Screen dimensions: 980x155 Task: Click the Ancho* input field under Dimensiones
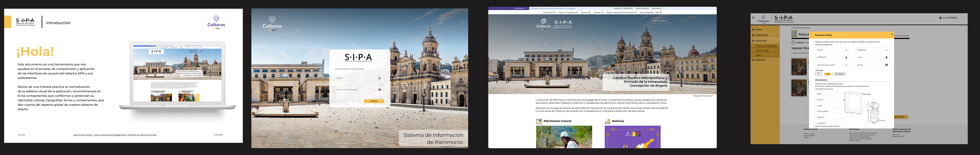[828, 100]
